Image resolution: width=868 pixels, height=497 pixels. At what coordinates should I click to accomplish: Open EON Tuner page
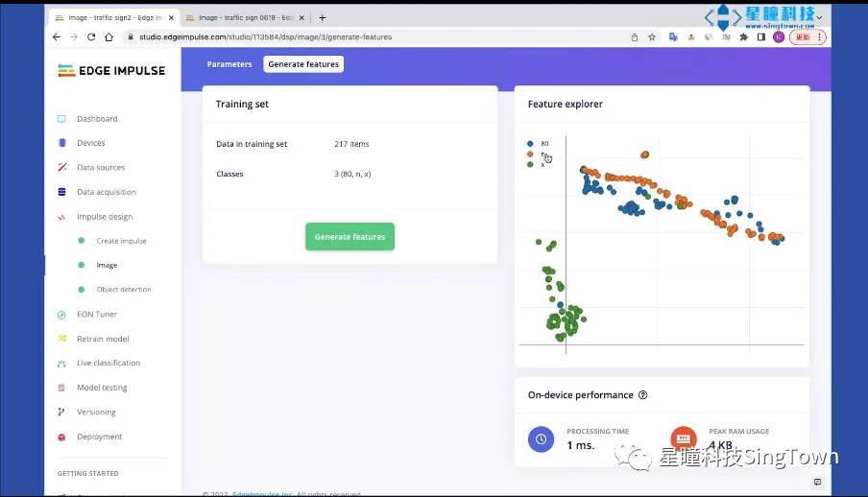click(x=97, y=314)
